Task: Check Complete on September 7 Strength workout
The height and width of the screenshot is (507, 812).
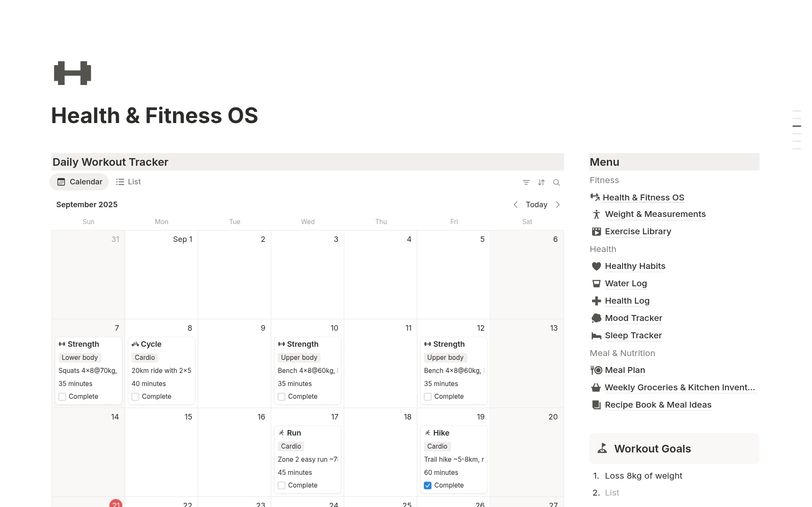Action: point(62,396)
